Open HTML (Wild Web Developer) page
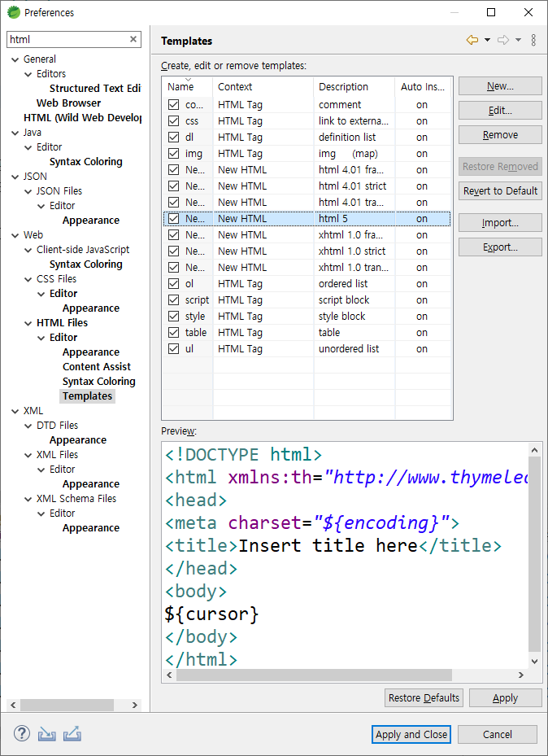 [x=82, y=118]
